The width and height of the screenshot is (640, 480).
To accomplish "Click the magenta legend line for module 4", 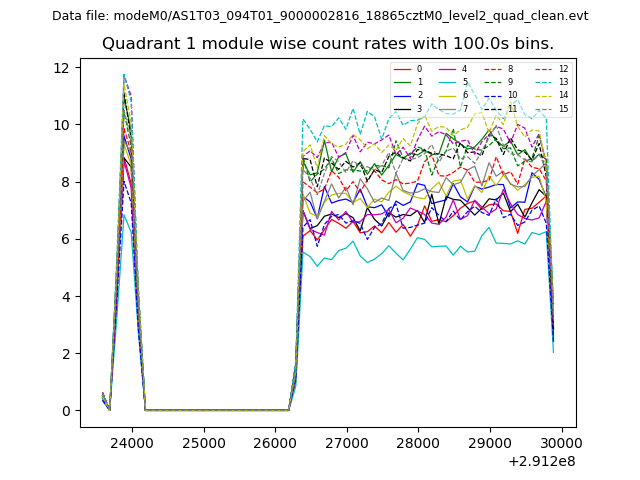I will click(447, 69).
